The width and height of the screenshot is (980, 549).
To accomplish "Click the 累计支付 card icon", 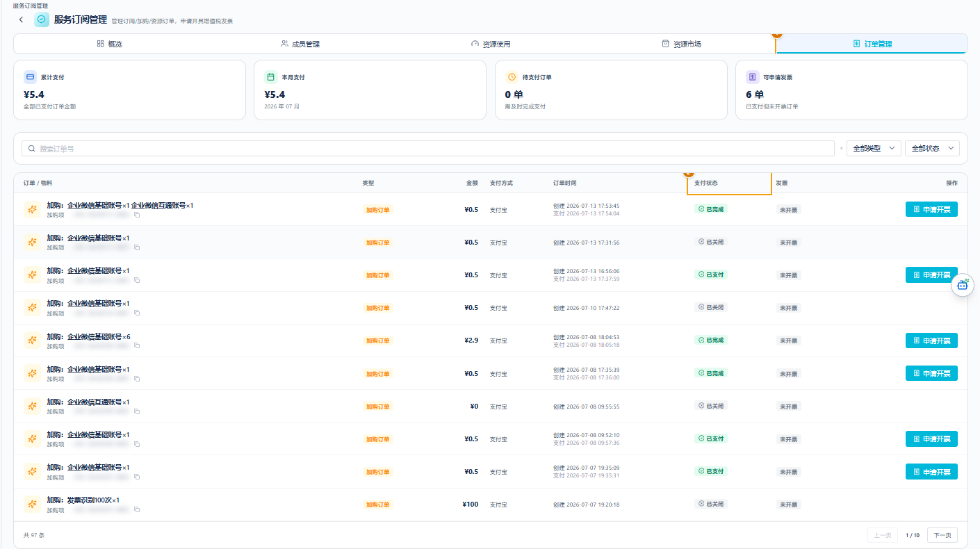I will pyautogui.click(x=30, y=77).
